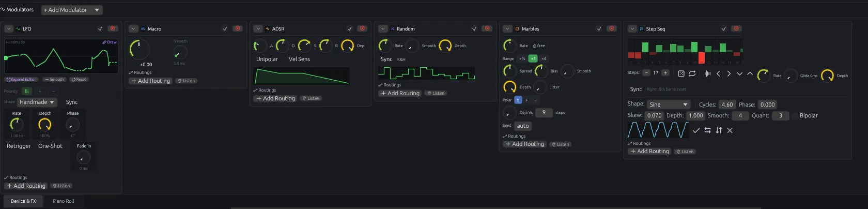Click Marbles Seed auto field

tap(523, 126)
